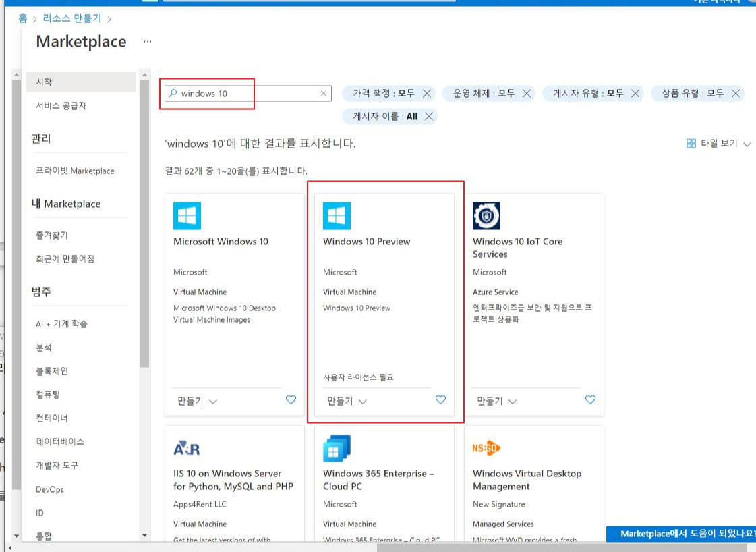The image size is (756, 552).
Task: Open 만들기 dropdown for Microsoft Windows 10
Action: (x=197, y=402)
